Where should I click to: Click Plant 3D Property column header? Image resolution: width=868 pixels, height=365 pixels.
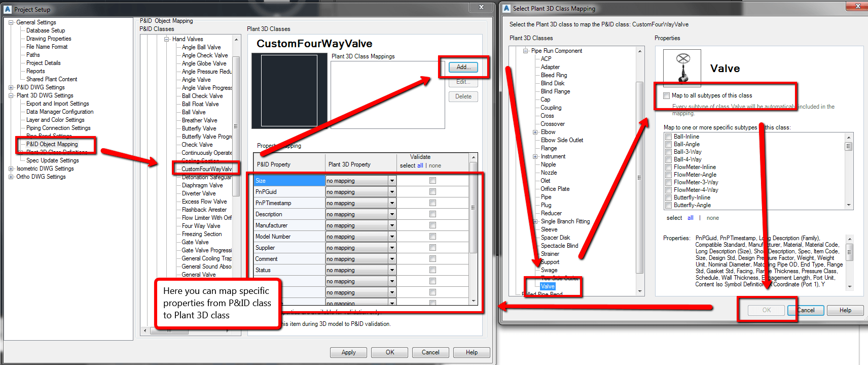click(x=361, y=164)
